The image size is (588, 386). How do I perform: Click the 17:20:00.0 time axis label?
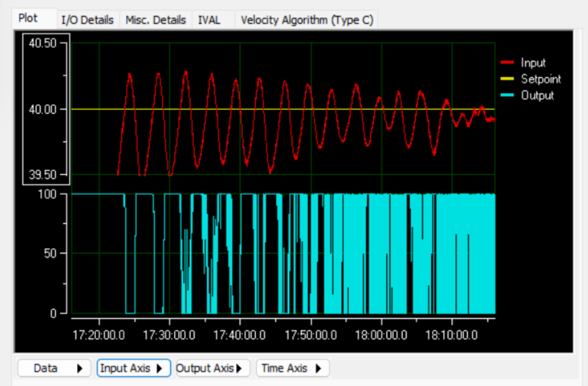(x=99, y=334)
